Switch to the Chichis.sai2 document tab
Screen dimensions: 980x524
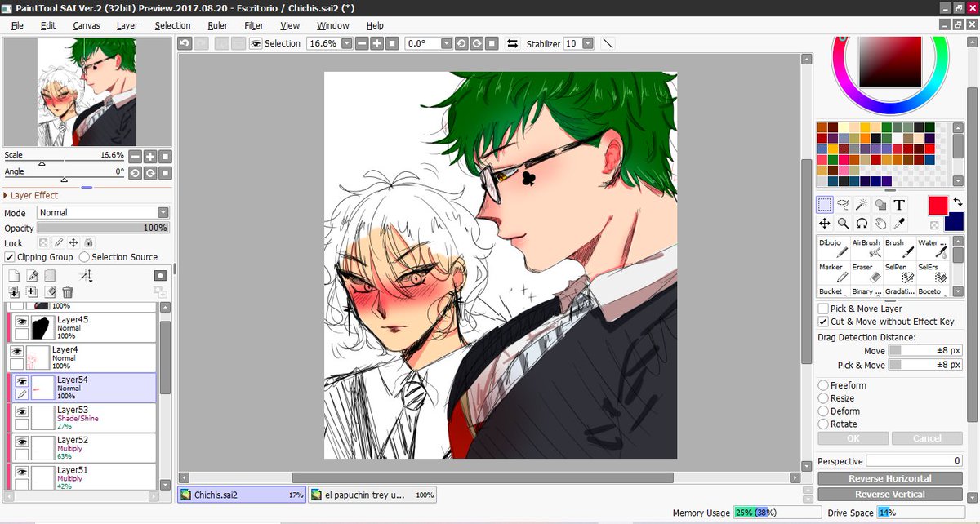242,494
